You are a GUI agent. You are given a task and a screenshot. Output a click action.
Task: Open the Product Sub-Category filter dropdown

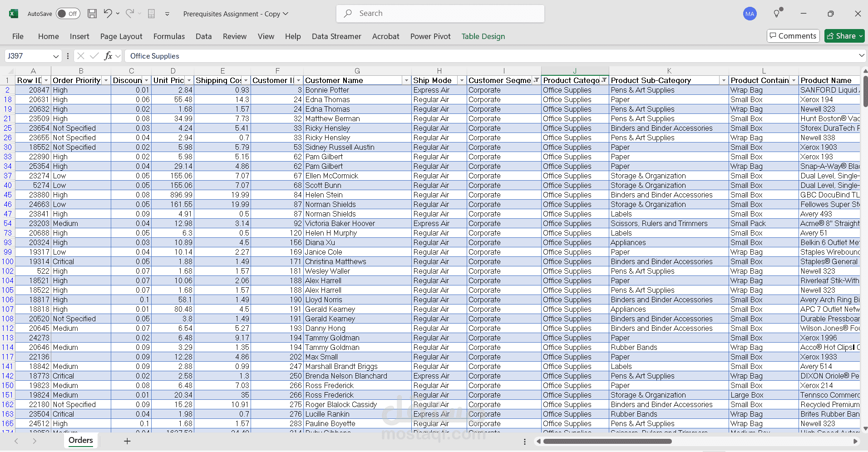724,80
